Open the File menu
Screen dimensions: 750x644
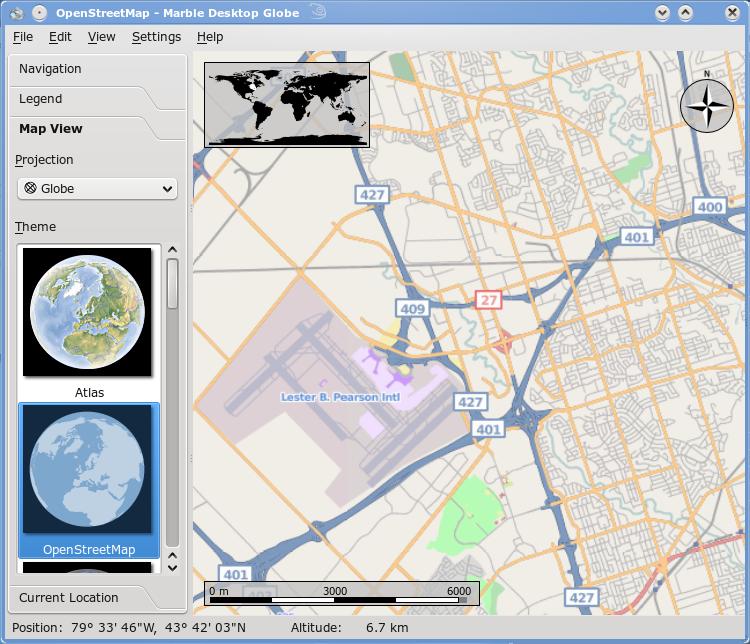click(x=22, y=37)
